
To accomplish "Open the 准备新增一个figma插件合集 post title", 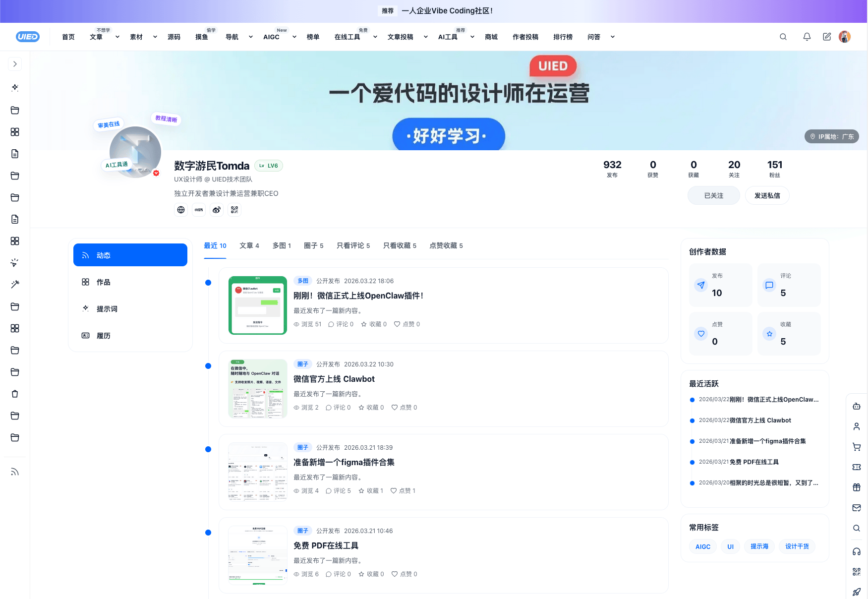I will 344,463.
